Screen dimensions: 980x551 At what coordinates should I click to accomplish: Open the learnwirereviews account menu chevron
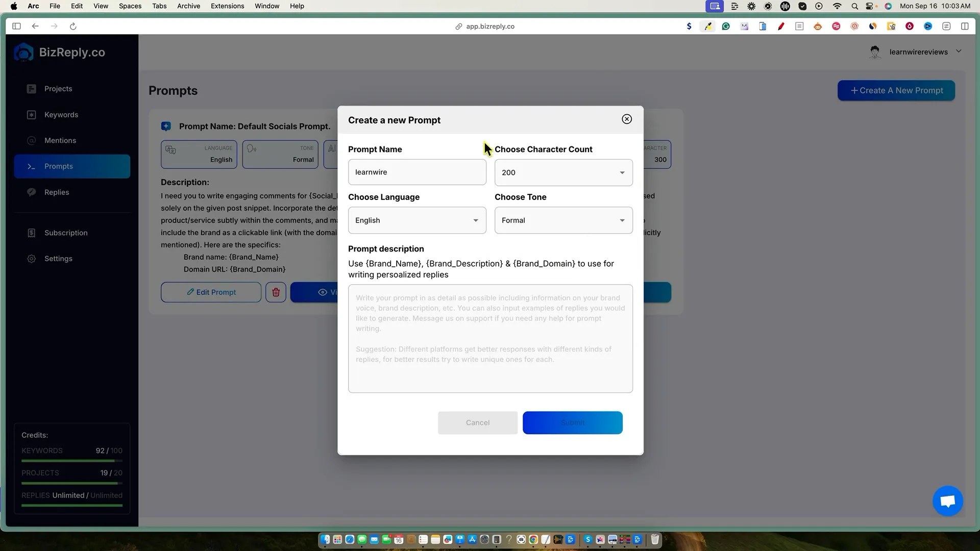click(959, 52)
